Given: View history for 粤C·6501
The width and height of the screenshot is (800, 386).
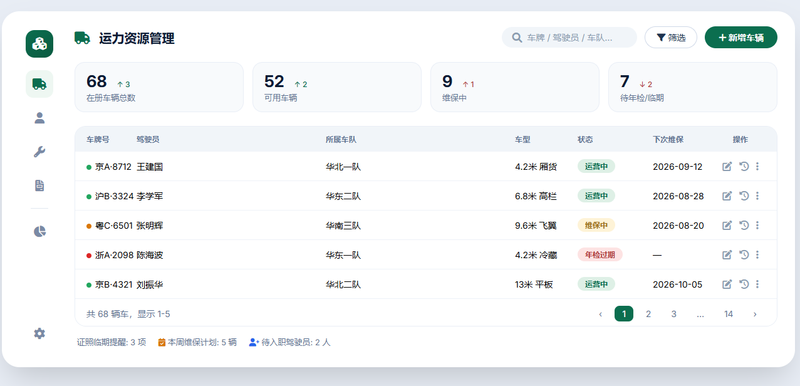Looking at the screenshot, I should [x=744, y=225].
